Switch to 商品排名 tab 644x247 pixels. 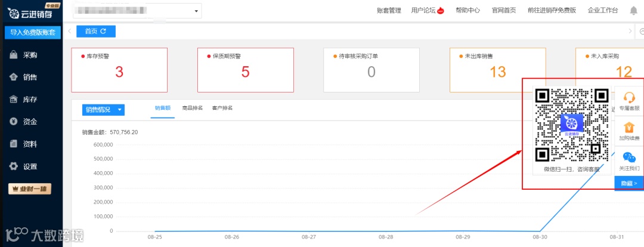coord(192,108)
